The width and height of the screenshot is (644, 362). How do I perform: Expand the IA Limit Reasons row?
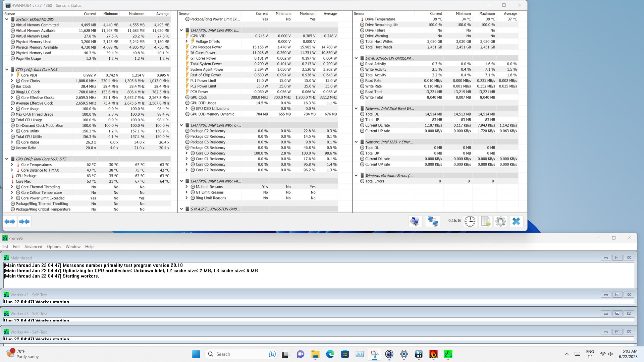186,187
